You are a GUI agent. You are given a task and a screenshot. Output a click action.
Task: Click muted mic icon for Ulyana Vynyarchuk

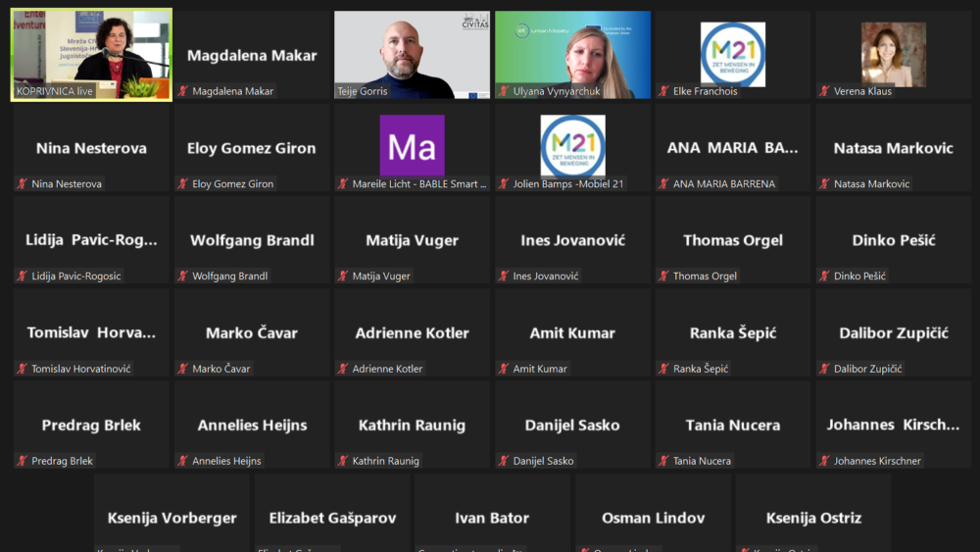504,91
